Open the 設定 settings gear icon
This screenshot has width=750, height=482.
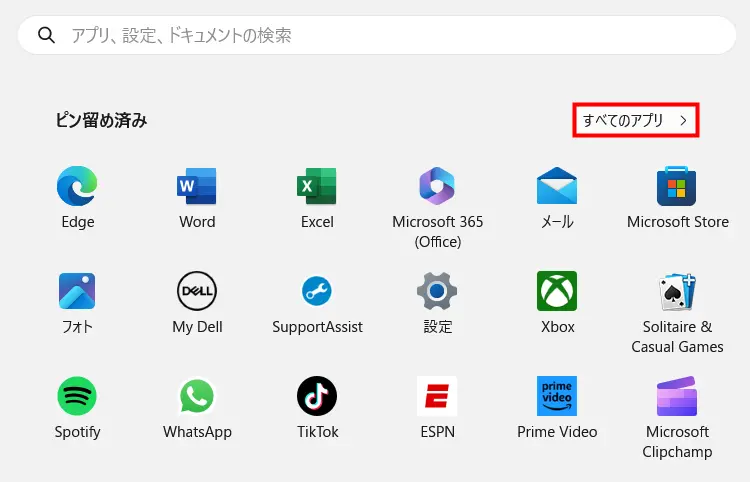click(437, 291)
